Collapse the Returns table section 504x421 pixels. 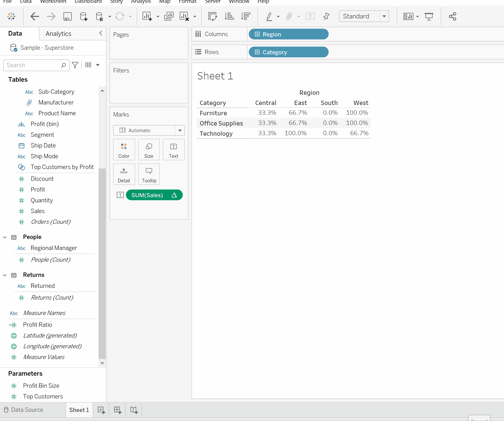(x=5, y=275)
